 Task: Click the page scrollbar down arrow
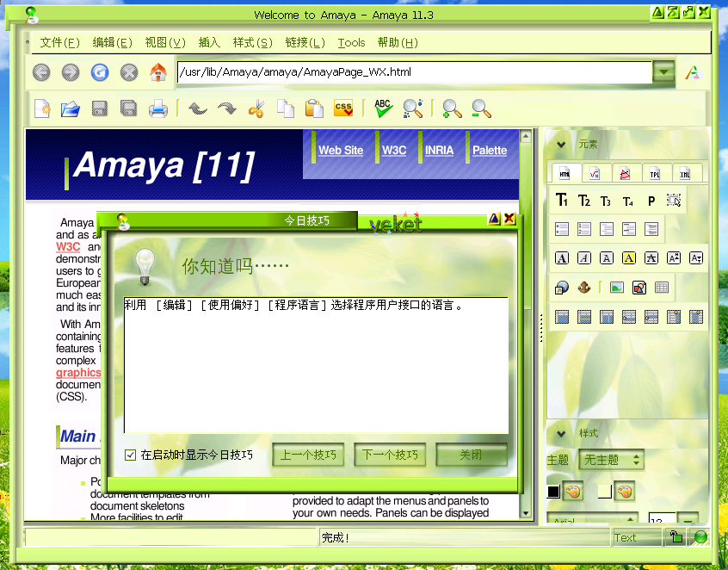(x=526, y=513)
